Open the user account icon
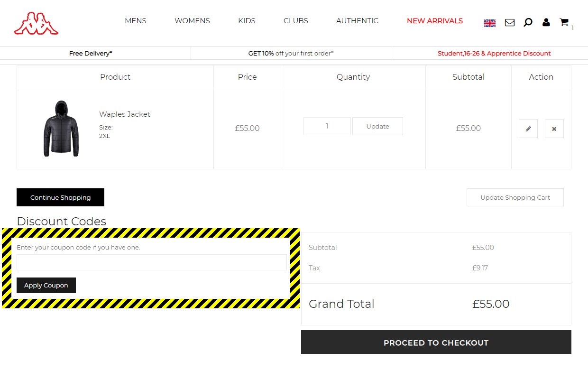The width and height of the screenshot is (588, 370). tap(546, 22)
